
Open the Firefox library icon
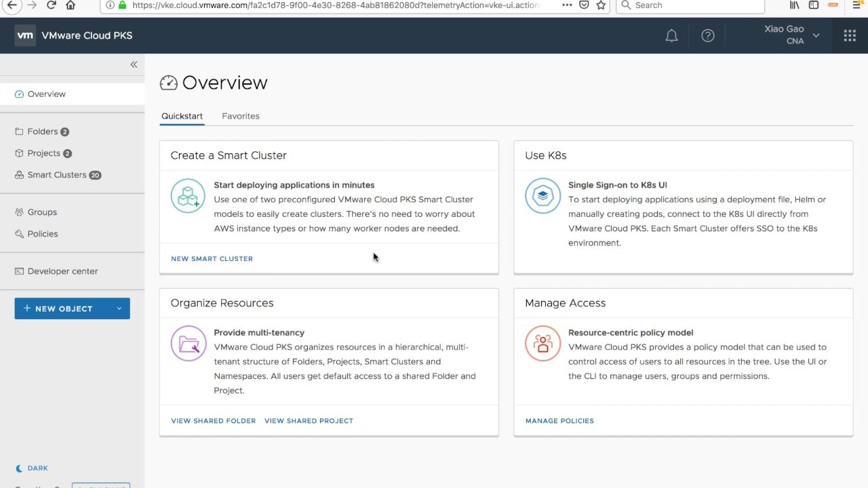[x=794, y=5]
